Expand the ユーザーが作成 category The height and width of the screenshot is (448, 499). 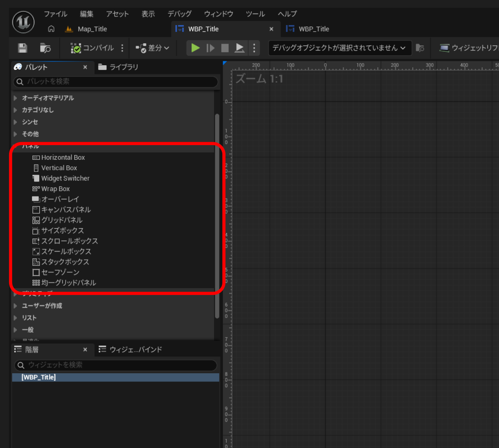coord(42,306)
